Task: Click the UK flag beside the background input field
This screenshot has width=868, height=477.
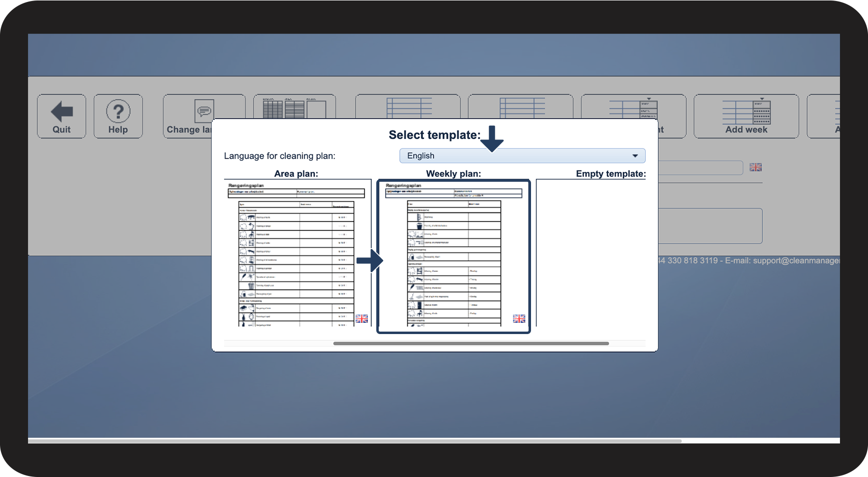Action: click(756, 168)
